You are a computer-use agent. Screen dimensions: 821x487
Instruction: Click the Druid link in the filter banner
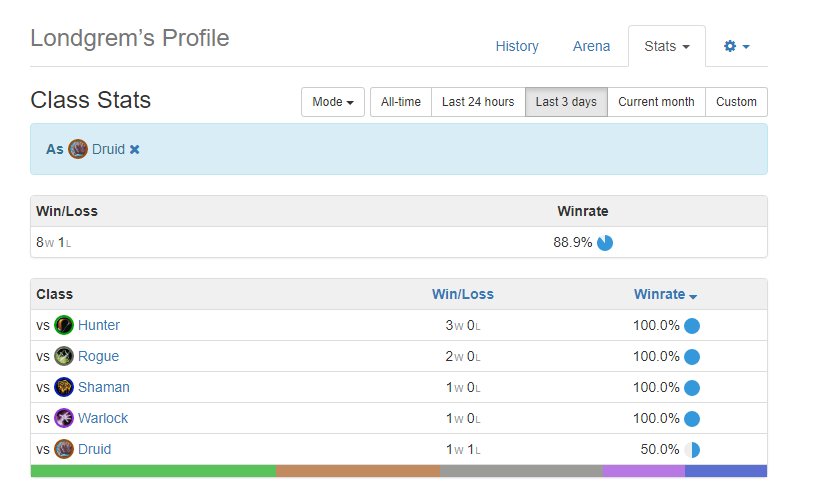point(108,149)
